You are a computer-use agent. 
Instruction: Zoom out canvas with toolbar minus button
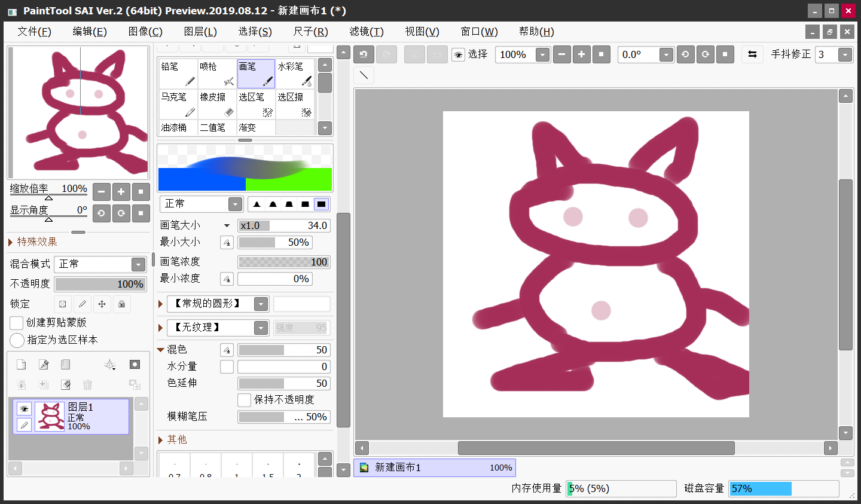(561, 54)
